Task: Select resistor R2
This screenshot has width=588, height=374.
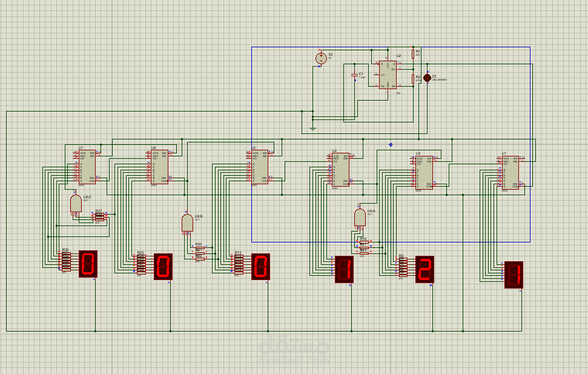Action: pyautogui.click(x=413, y=79)
